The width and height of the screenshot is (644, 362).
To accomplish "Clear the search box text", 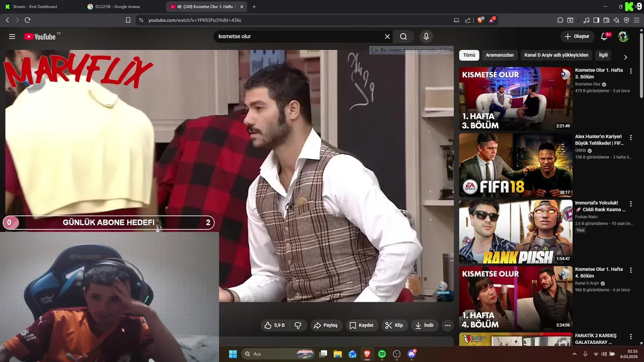I will (387, 37).
